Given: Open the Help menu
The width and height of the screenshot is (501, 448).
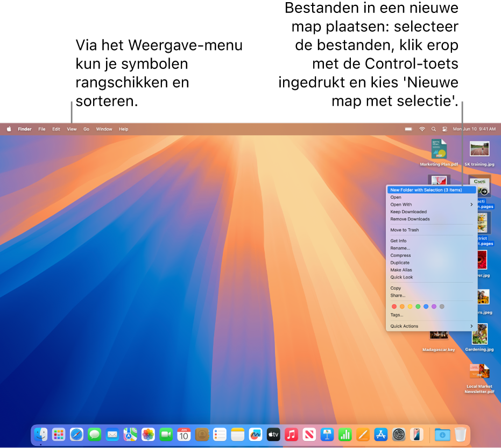Looking at the screenshot, I should click(x=124, y=129).
